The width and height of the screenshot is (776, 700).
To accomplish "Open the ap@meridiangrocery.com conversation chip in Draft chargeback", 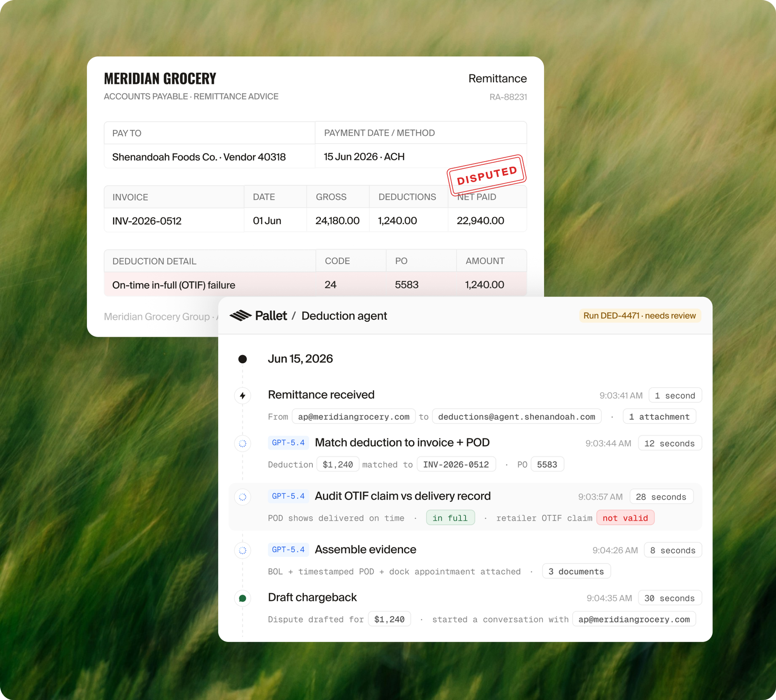I will [634, 619].
